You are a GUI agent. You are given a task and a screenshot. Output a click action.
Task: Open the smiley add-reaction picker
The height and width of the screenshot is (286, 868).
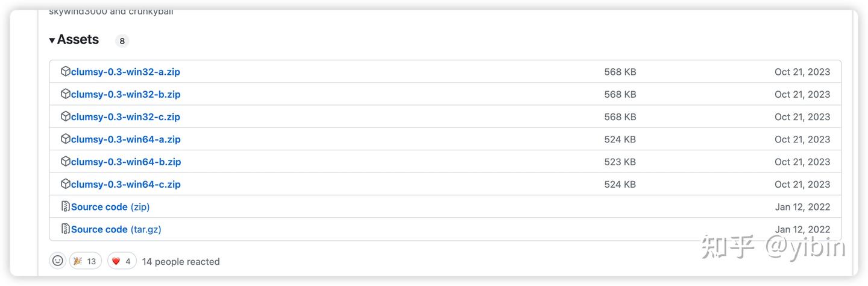click(58, 261)
